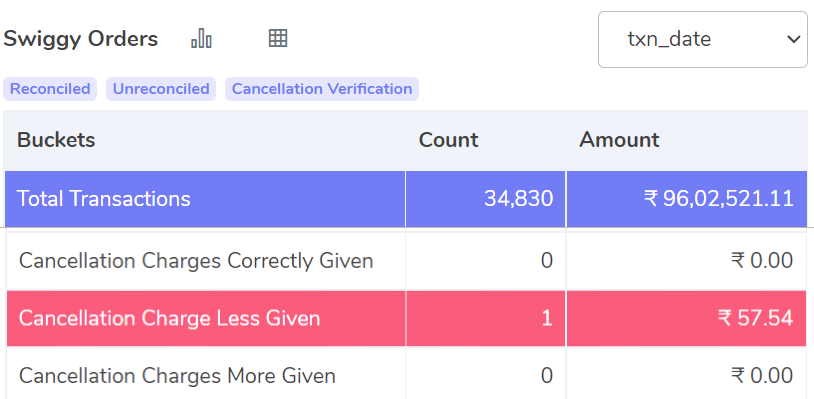
Task: Switch to bar chart view
Action: point(201,38)
